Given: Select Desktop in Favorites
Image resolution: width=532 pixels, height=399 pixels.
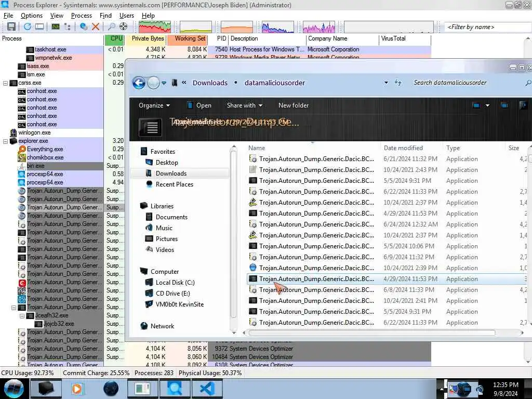Looking at the screenshot, I should tap(167, 163).
